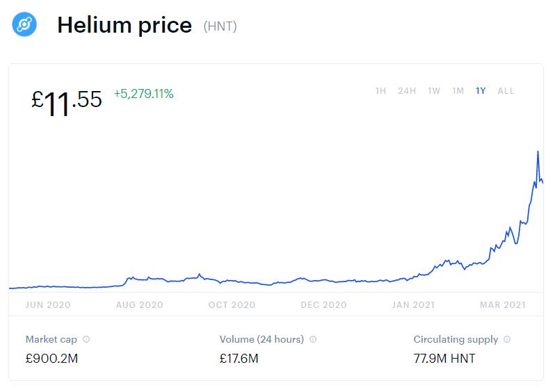The width and height of the screenshot is (555, 392).
Task: Click Market cap info icon
Action: 86,340
